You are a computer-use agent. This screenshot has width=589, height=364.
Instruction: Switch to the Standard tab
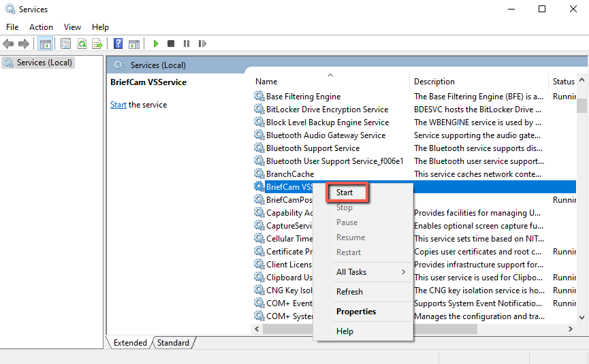(173, 343)
